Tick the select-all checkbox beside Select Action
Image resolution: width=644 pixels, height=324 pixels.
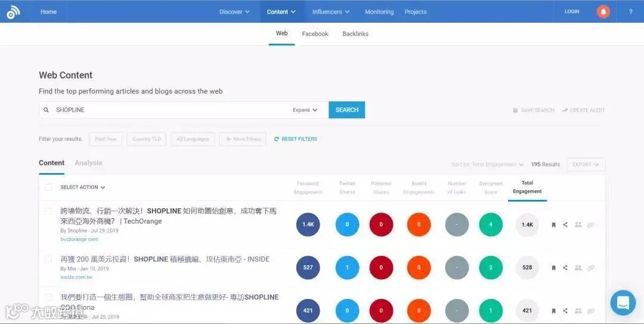(48, 187)
